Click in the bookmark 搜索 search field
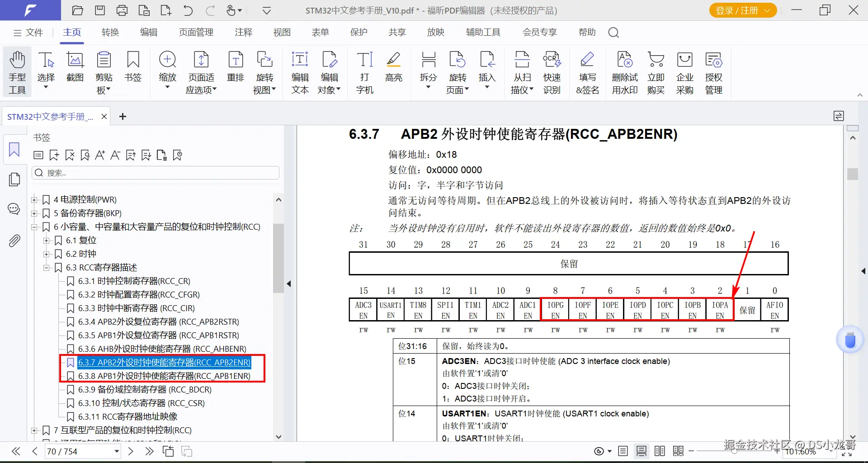The width and height of the screenshot is (868, 463). pyautogui.click(x=156, y=173)
